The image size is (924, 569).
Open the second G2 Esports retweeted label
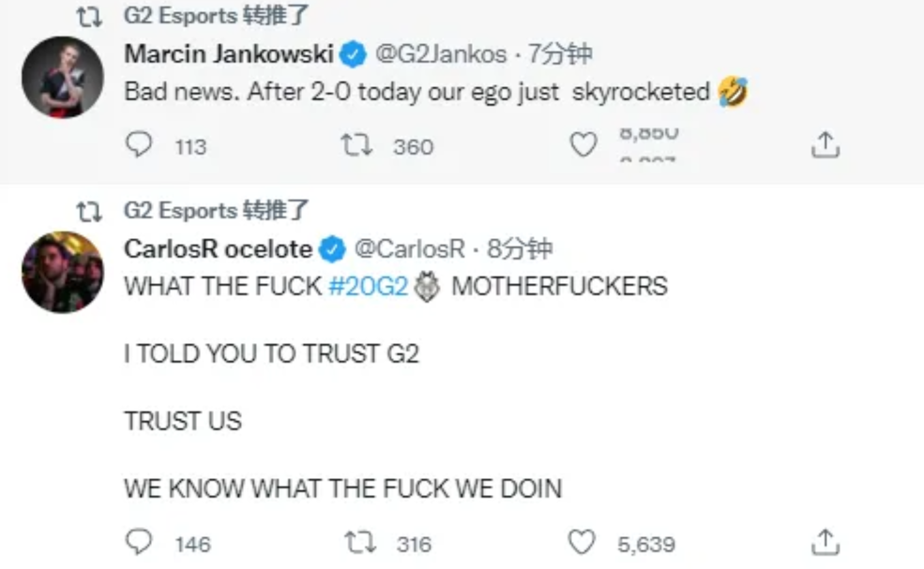[216, 210]
